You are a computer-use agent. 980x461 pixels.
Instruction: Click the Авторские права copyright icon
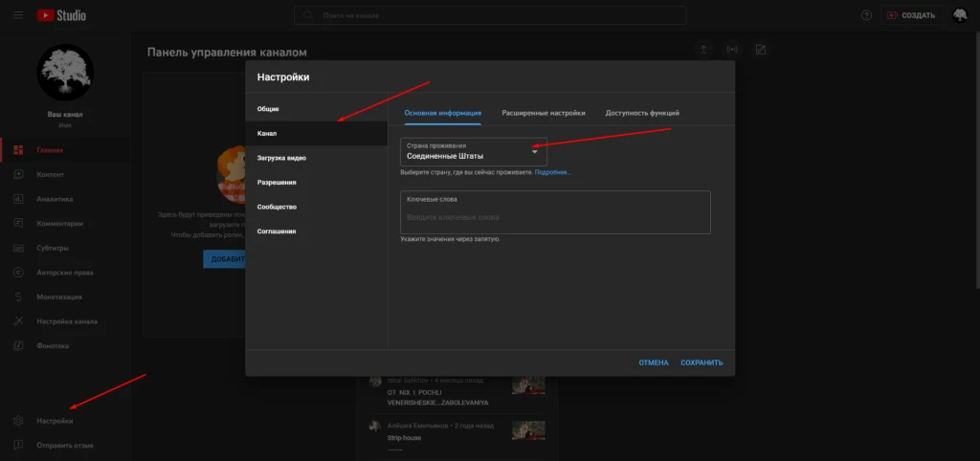18,273
